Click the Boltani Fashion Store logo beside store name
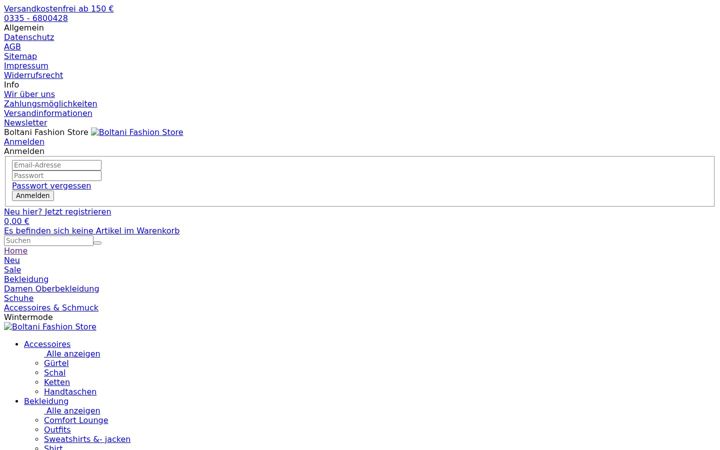Image resolution: width=720 pixels, height=450 pixels. point(137,132)
